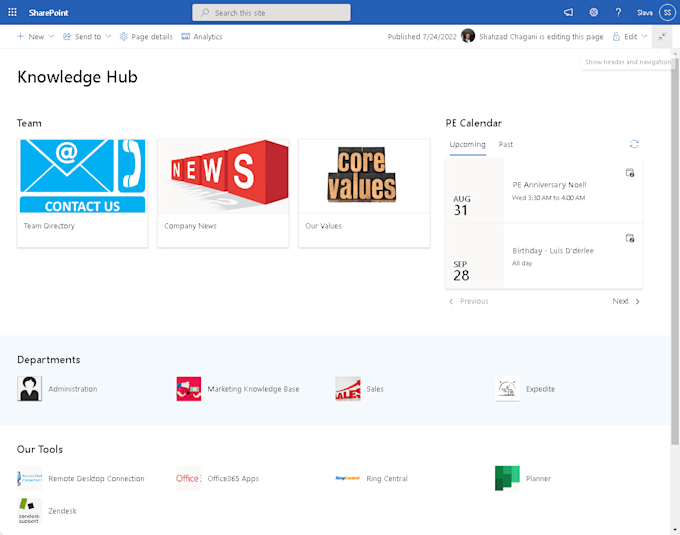
Task: Click the SEP 28 date tile
Action: (474, 256)
